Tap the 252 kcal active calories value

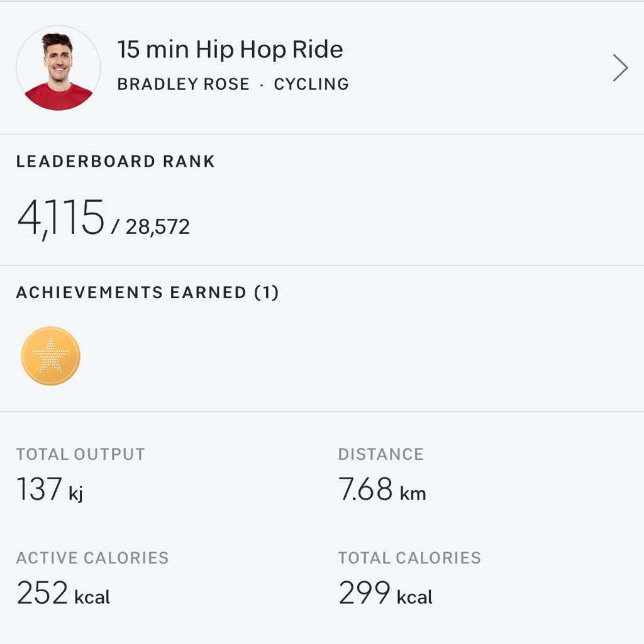click(64, 592)
